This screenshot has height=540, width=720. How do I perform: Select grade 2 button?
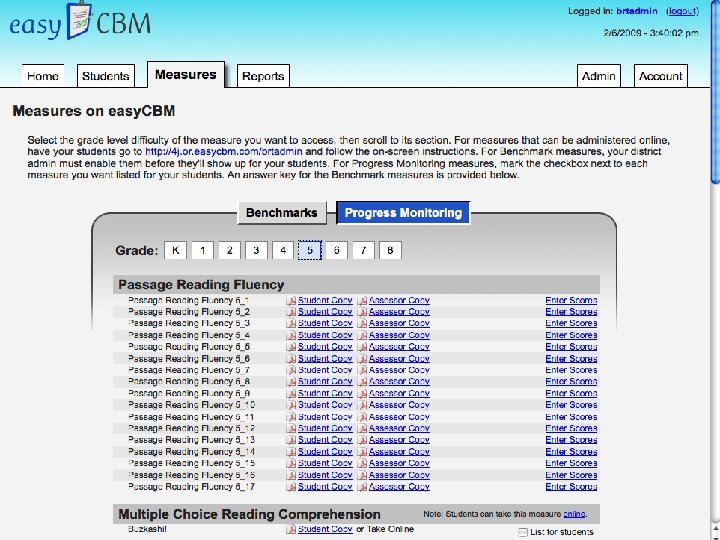229,250
